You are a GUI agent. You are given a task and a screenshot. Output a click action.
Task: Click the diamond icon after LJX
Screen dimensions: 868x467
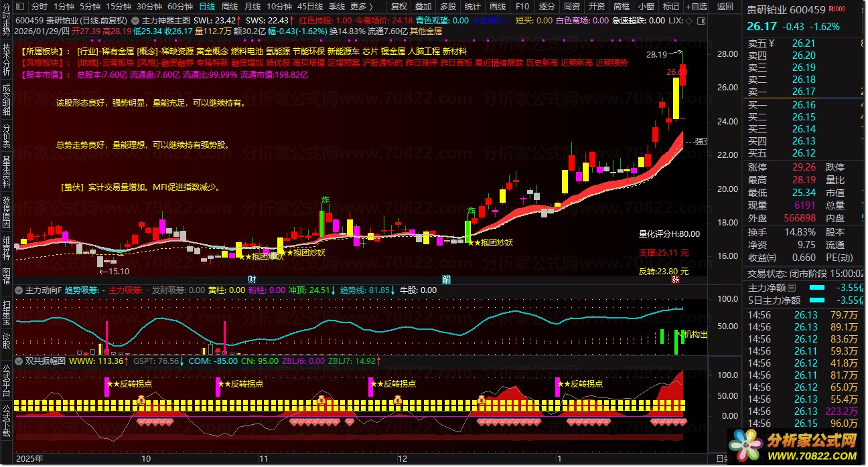coord(689,21)
